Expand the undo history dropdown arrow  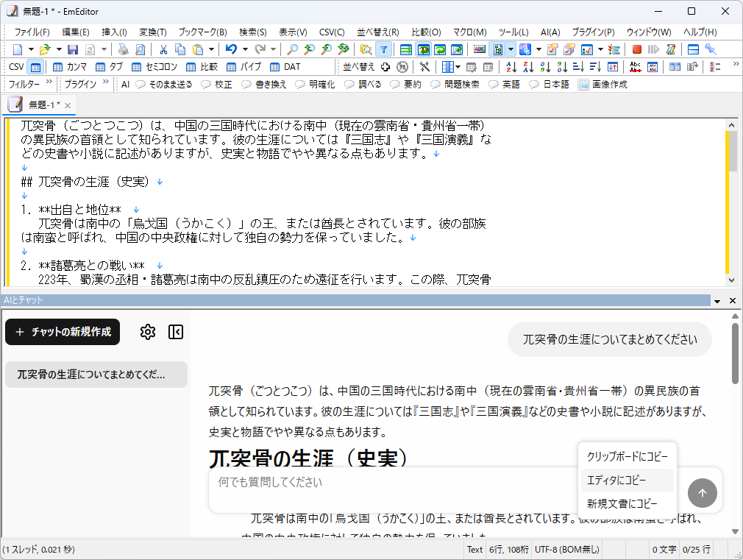245,49
